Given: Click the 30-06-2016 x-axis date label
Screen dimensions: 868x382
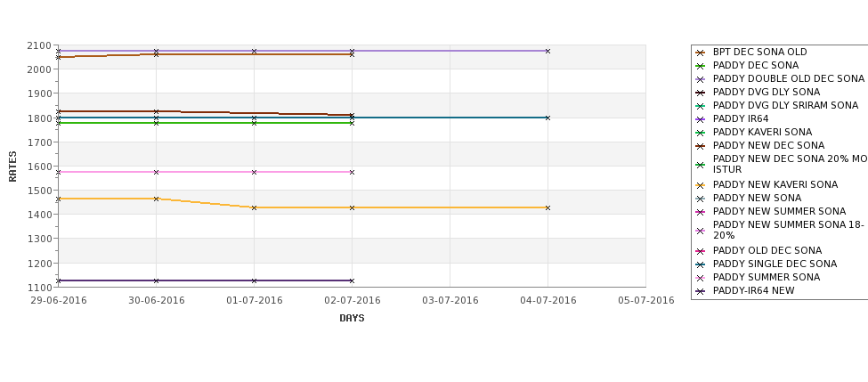Looking at the screenshot, I should pyautogui.click(x=156, y=301).
